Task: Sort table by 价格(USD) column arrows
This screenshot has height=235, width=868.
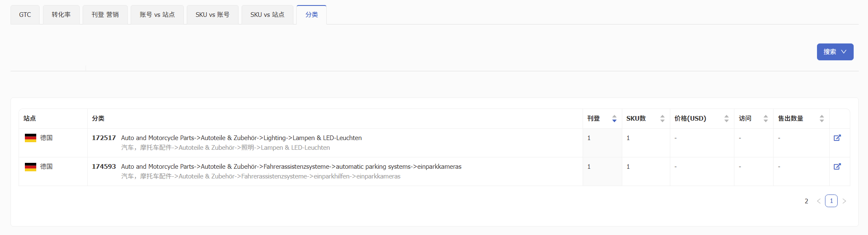Action: pyautogui.click(x=726, y=119)
